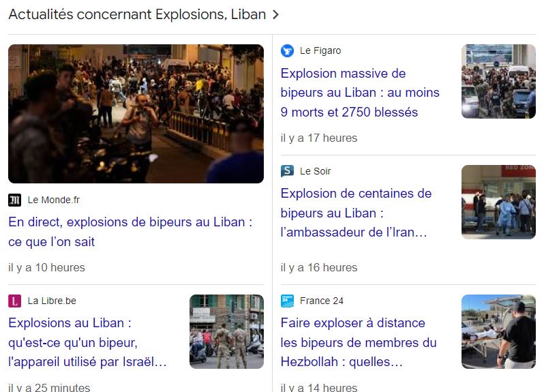
Task: Click the Le Figaro logo icon
Action: (287, 50)
